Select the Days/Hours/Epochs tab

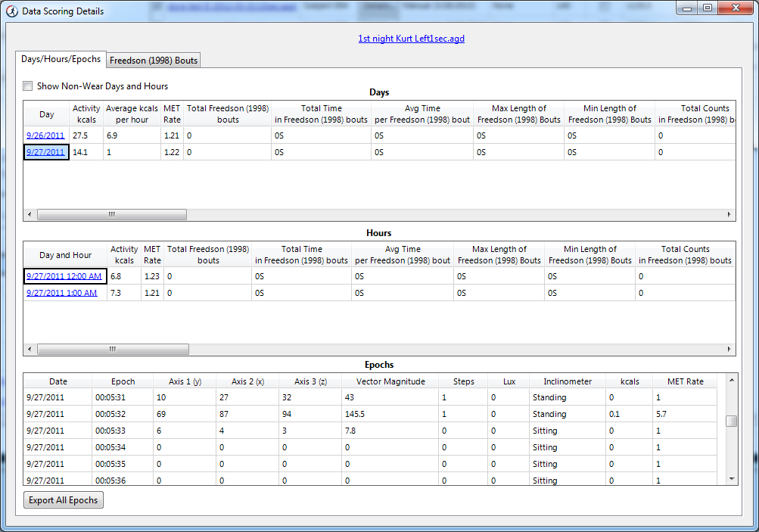point(59,58)
